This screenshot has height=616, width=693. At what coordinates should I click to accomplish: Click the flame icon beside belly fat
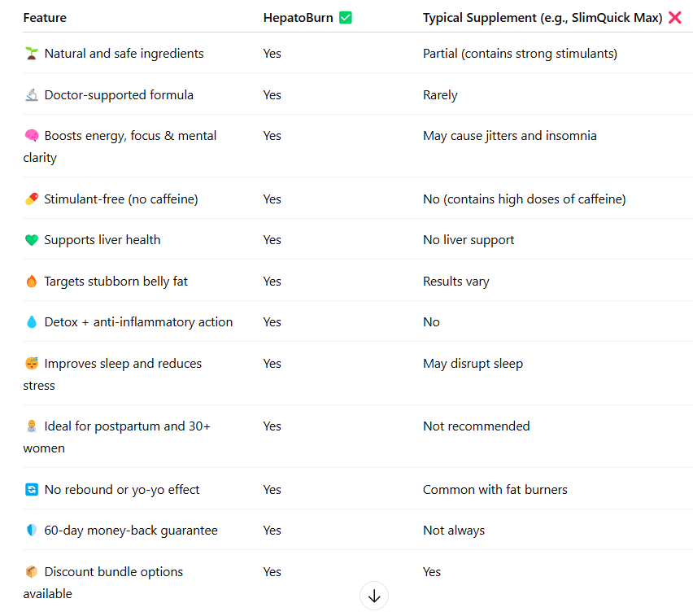tap(32, 282)
